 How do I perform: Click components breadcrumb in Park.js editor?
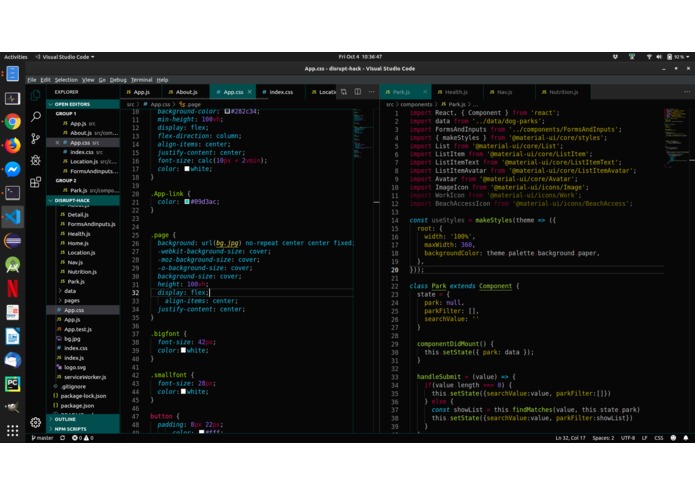(x=416, y=105)
